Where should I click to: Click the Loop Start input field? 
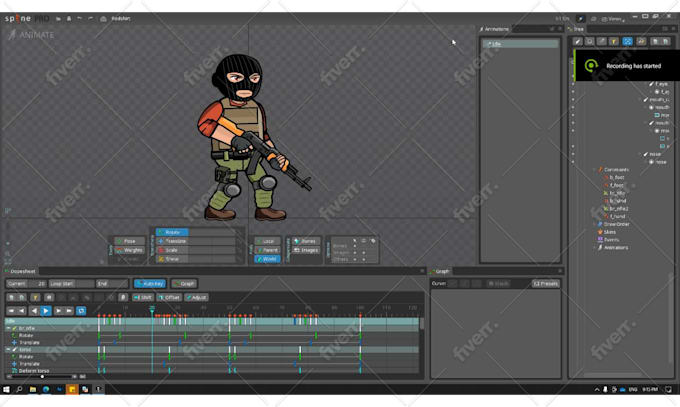(72, 283)
